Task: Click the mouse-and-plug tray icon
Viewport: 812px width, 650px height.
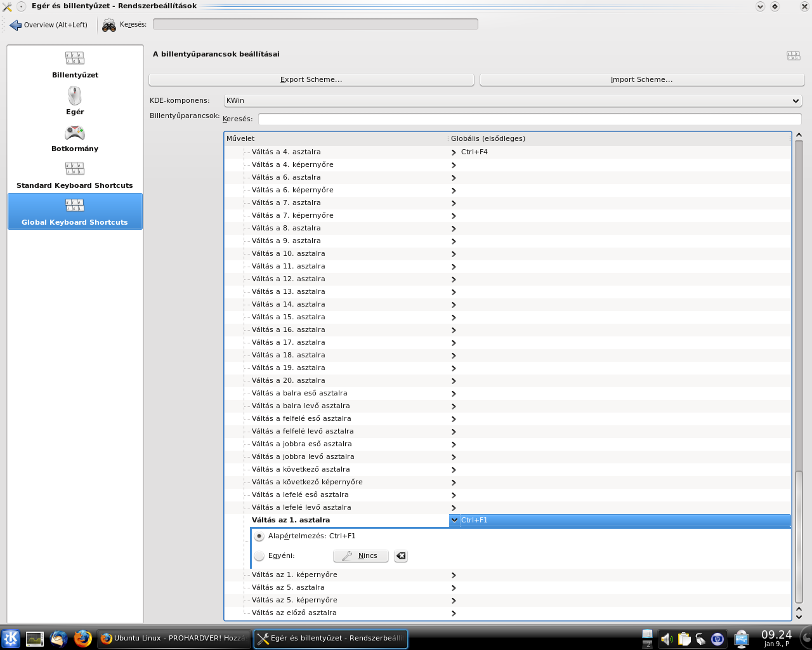Action: click(700, 639)
